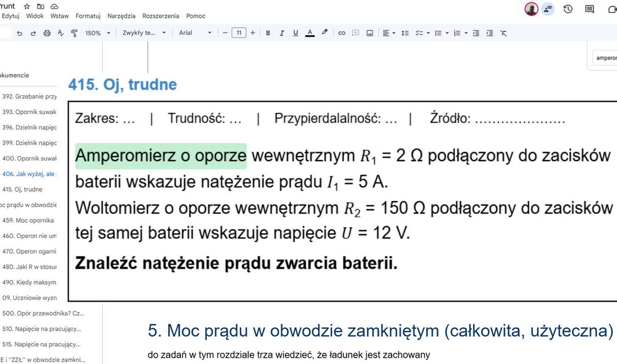The width and height of the screenshot is (617, 364).
Task: Open the Wstaw menu
Action: pyautogui.click(x=59, y=16)
